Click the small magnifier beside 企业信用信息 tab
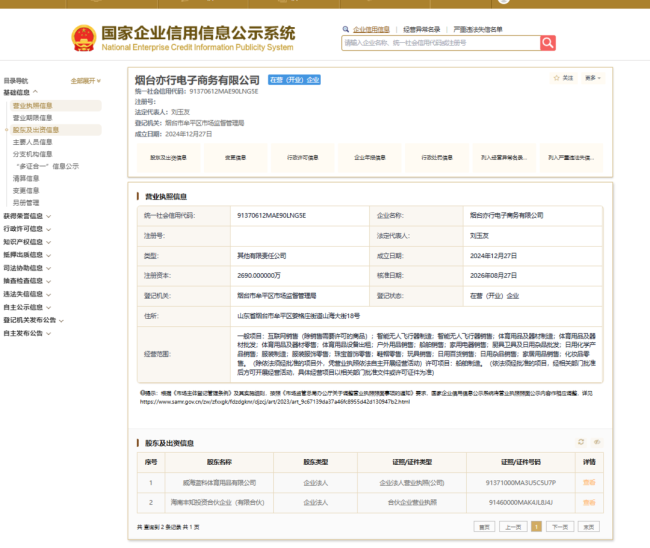 (x=345, y=29)
